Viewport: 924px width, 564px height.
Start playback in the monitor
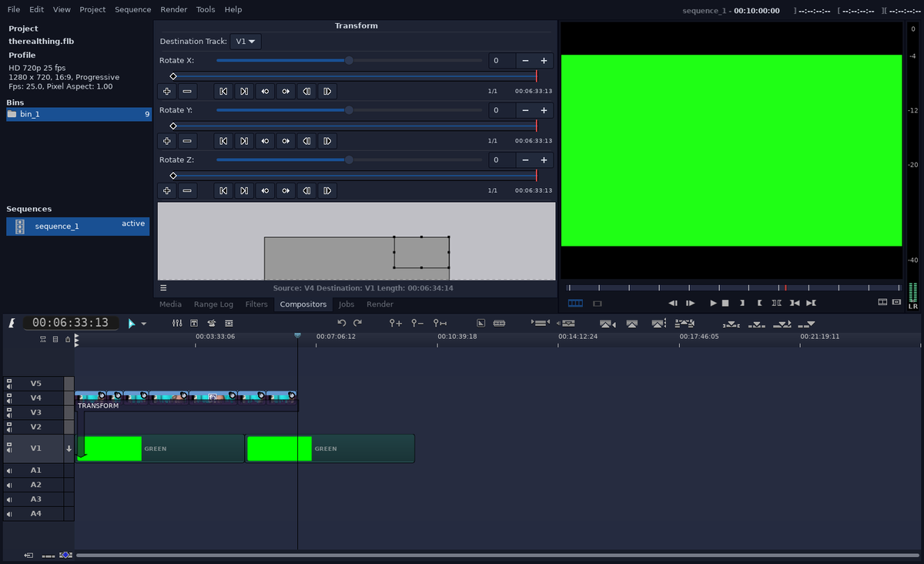[713, 304]
